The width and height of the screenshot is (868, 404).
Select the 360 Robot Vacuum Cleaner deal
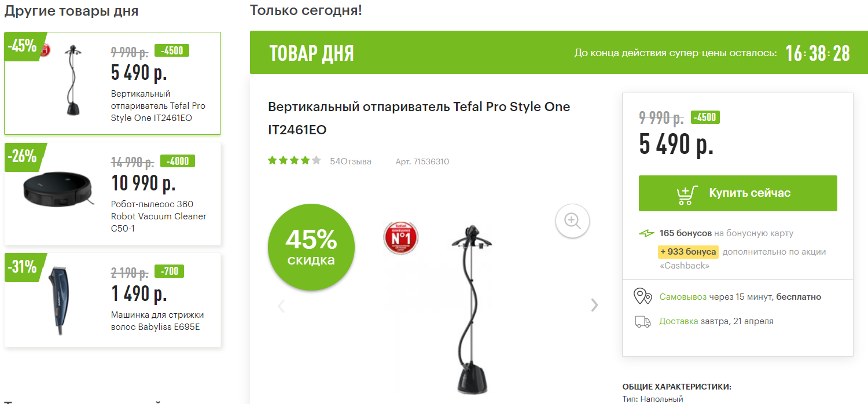tap(113, 194)
